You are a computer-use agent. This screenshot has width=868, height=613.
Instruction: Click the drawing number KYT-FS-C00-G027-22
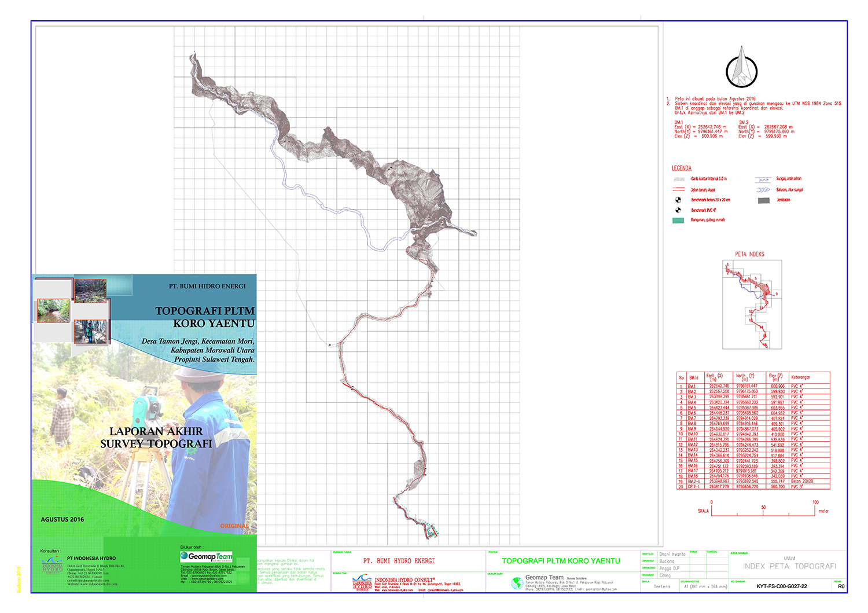click(781, 586)
